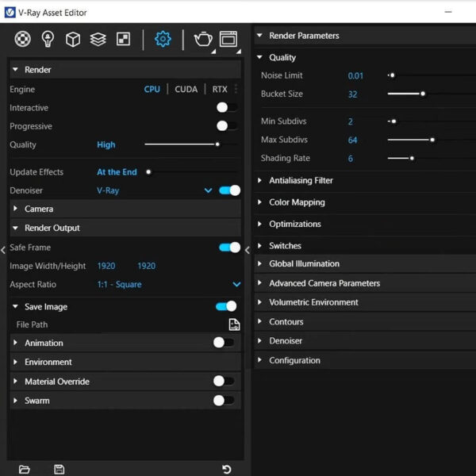476x476 pixels.
Task: Open the Geometry cube icon
Action: [x=73, y=39]
